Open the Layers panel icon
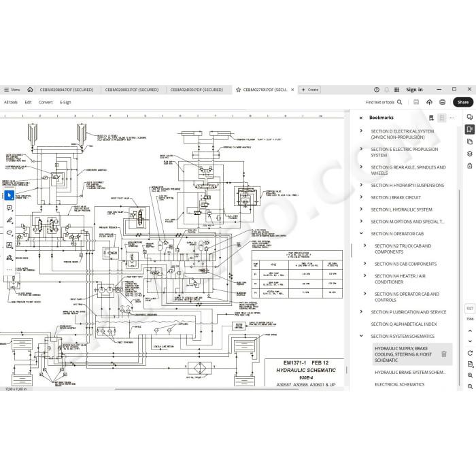The width and height of the screenshot is (476, 476). [x=470, y=154]
